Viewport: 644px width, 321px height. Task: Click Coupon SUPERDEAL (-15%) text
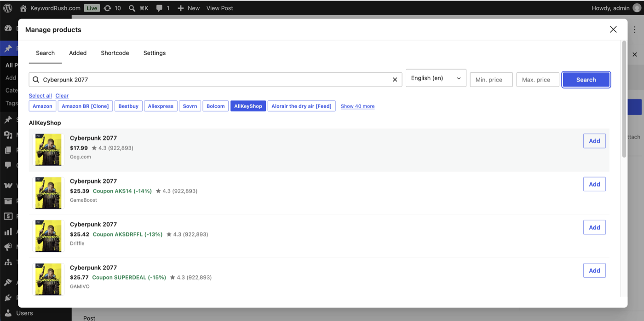click(x=129, y=278)
